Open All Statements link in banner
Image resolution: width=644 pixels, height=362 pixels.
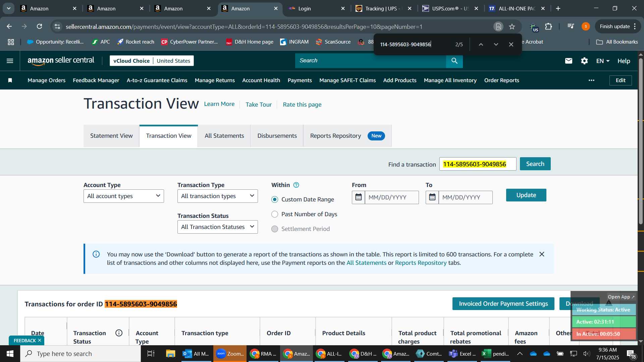pyautogui.click(x=366, y=263)
